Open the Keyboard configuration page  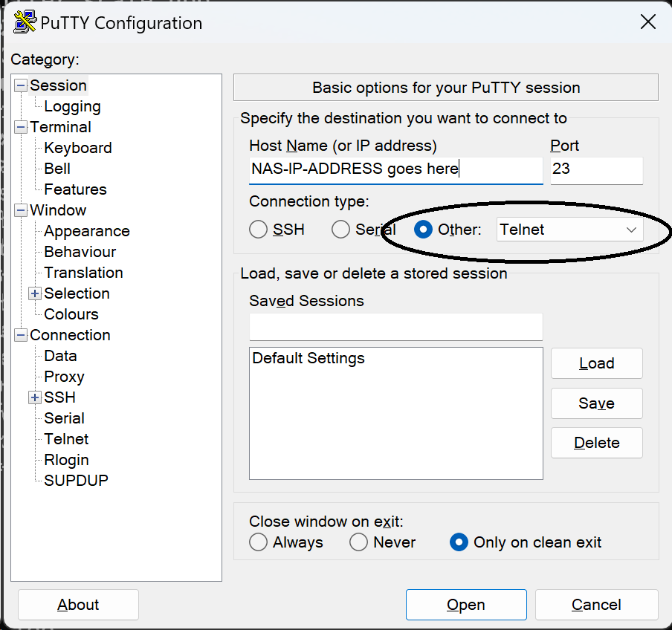point(77,148)
